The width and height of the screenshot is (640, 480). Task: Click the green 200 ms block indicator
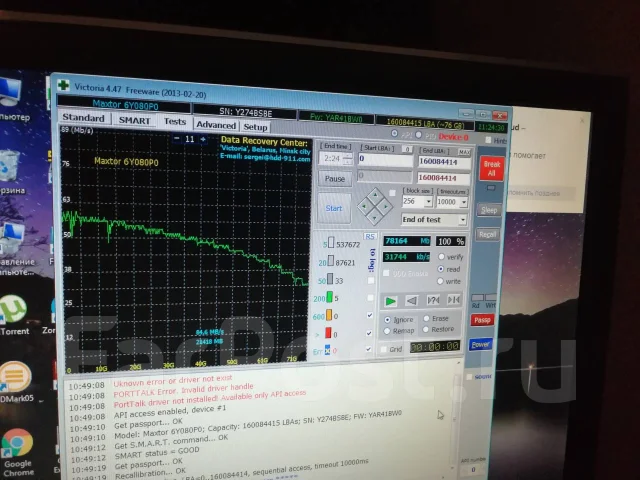pos(329,297)
